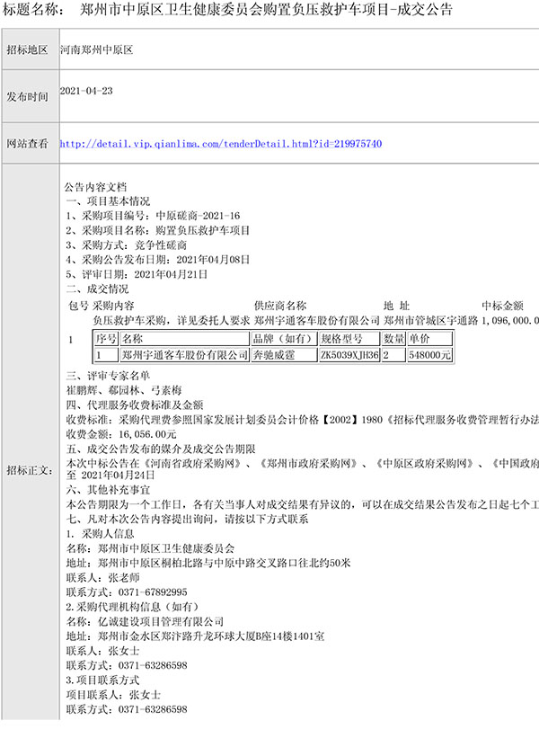Click the 五、成交公告发布的媒介及成交公告期限 heading
539x756 pixels.
[161, 449]
